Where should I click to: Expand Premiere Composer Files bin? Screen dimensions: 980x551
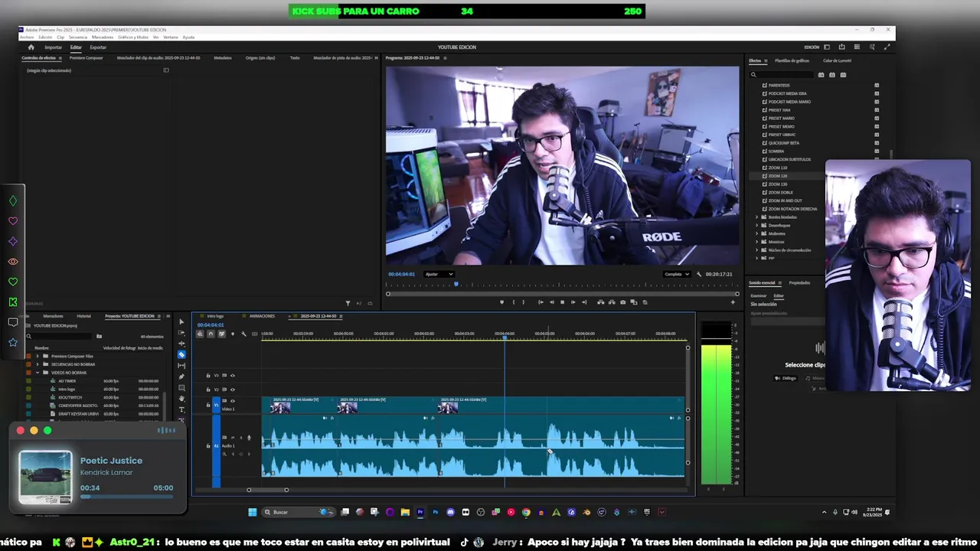[37, 356]
